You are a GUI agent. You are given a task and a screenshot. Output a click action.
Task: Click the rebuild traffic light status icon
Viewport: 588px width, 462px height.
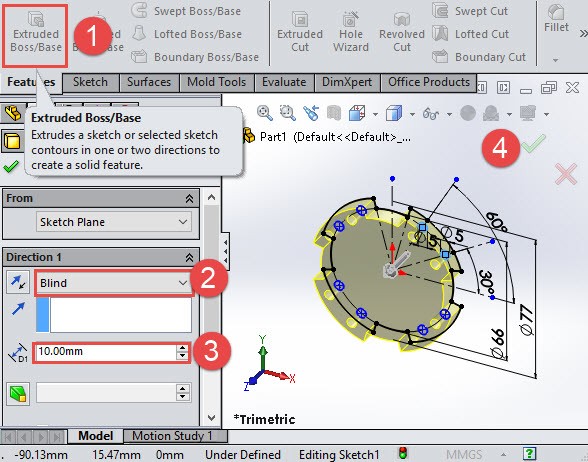(x=403, y=453)
